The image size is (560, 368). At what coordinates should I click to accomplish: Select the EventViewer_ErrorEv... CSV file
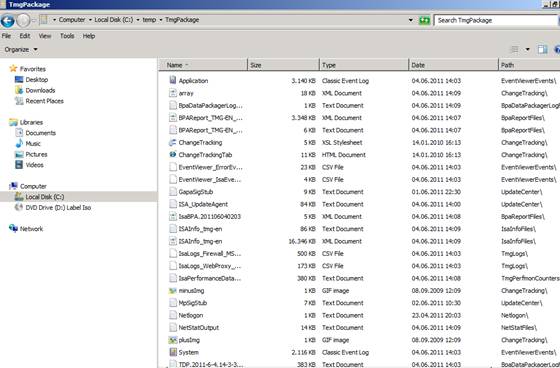[210, 167]
